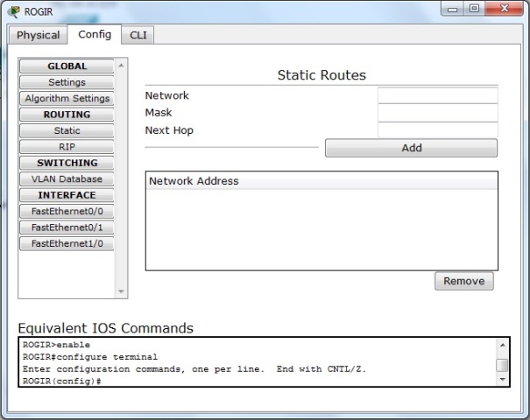Select FastEthernet0/0 interface
This screenshot has height=420, width=530.
click(67, 211)
